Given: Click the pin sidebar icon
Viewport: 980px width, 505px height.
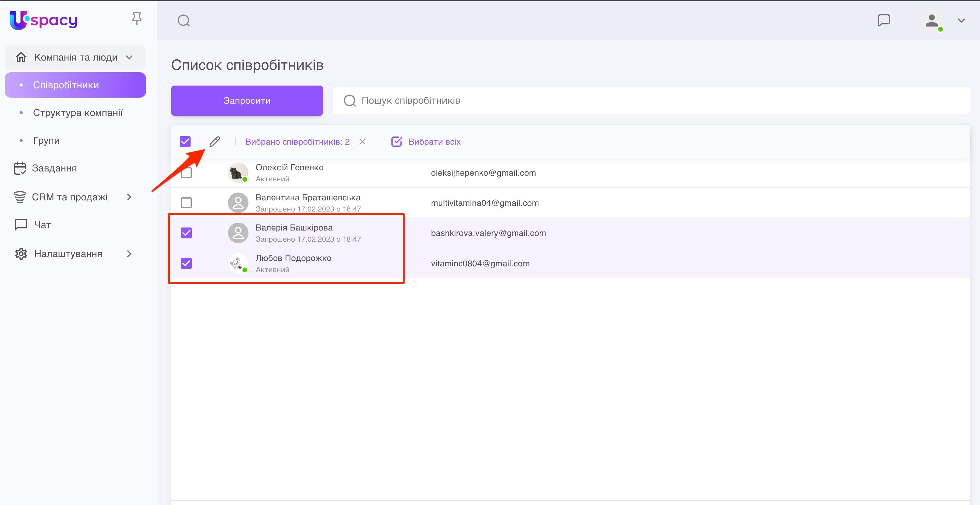Looking at the screenshot, I should click(137, 19).
